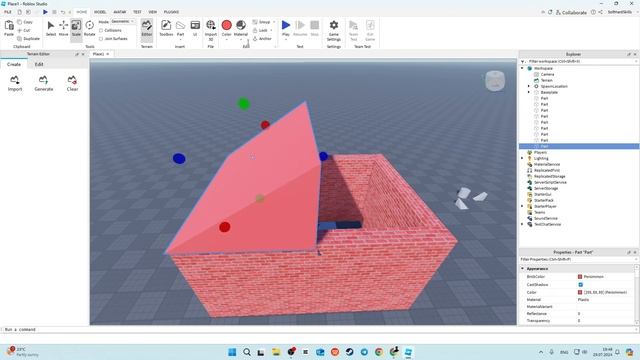Click Copy in Clipboard group
640x360 pixels.
pos(25,22)
